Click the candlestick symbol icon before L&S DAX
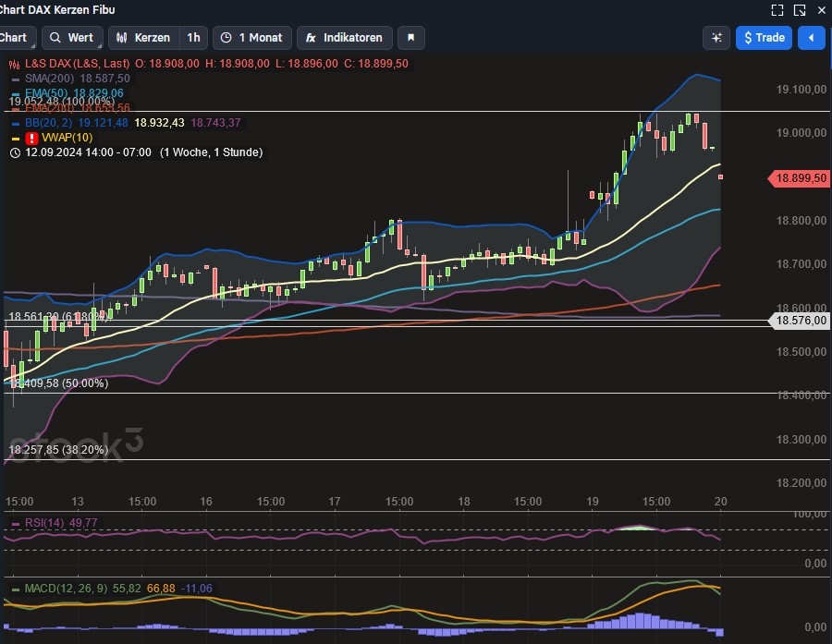This screenshot has height=644, width=832. click(13, 66)
